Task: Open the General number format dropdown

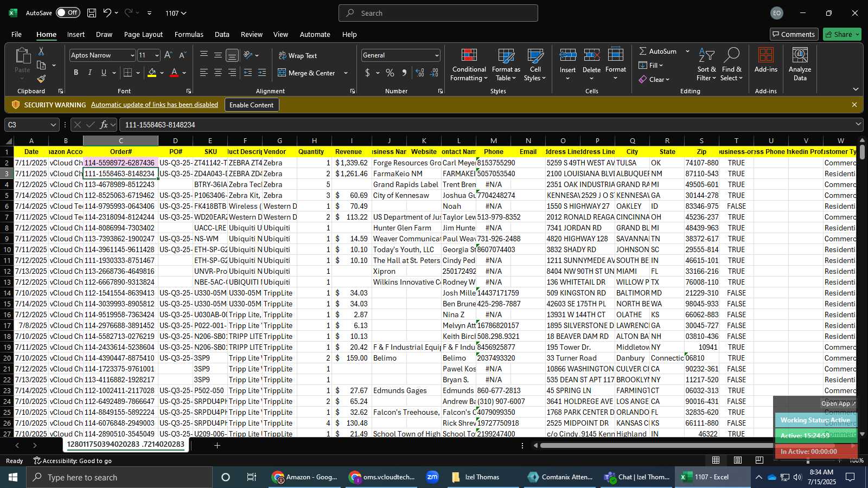Action: 437,55
